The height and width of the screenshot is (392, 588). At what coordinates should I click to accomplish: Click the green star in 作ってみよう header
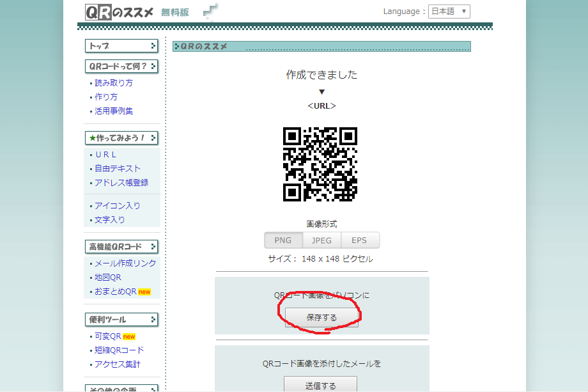(x=92, y=138)
